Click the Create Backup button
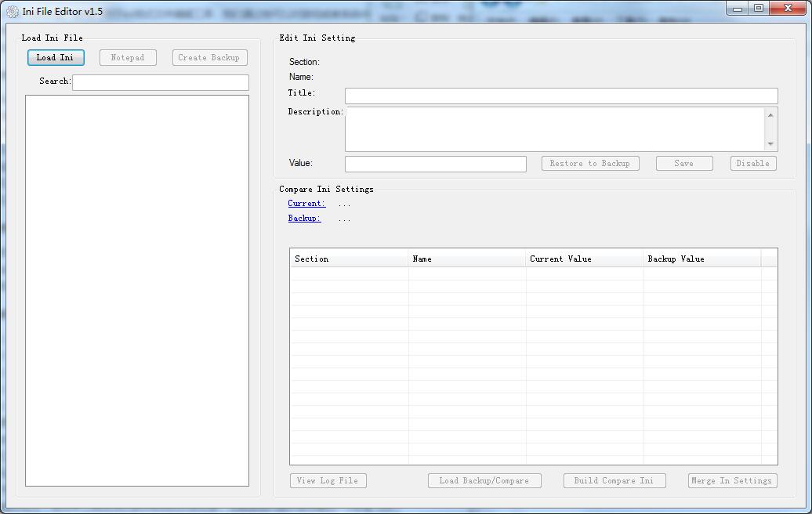This screenshot has width=812, height=514. point(209,57)
